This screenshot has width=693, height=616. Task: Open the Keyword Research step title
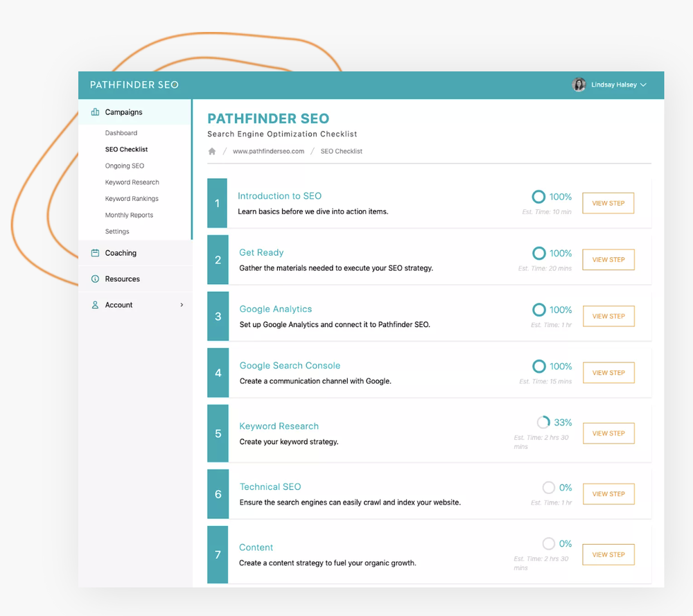pos(279,426)
